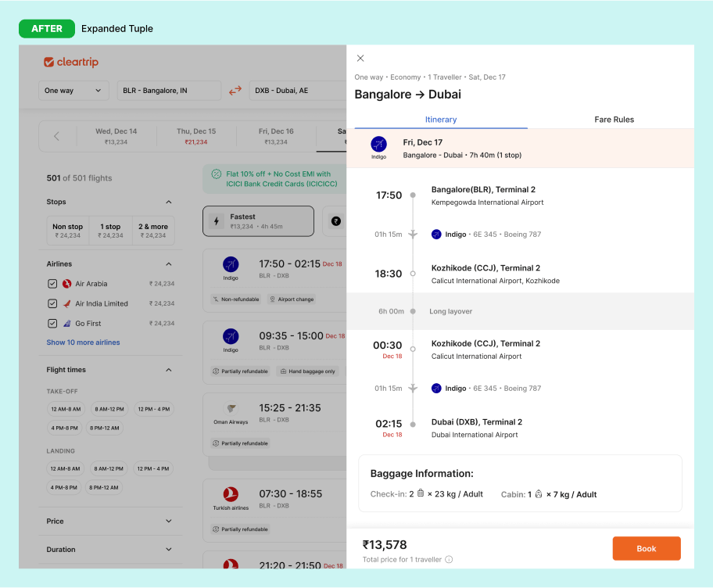Click the BLR - Bangalore origin field
713x588 pixels.
169,91
